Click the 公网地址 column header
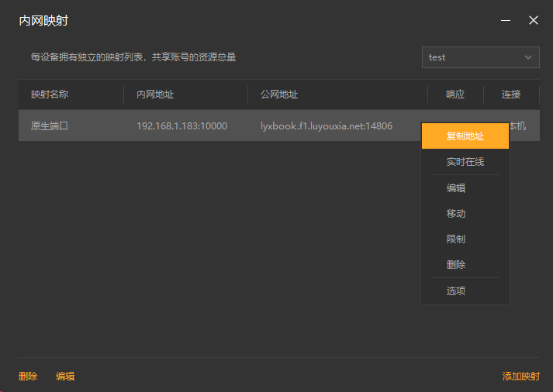Image resolution: width=553 pixels, height=392 pixels. [279, 95]
